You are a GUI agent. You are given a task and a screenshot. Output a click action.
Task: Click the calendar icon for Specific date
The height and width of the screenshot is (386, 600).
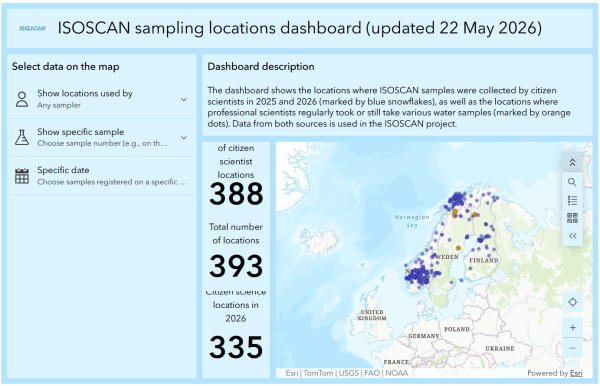tap(22, 176)
